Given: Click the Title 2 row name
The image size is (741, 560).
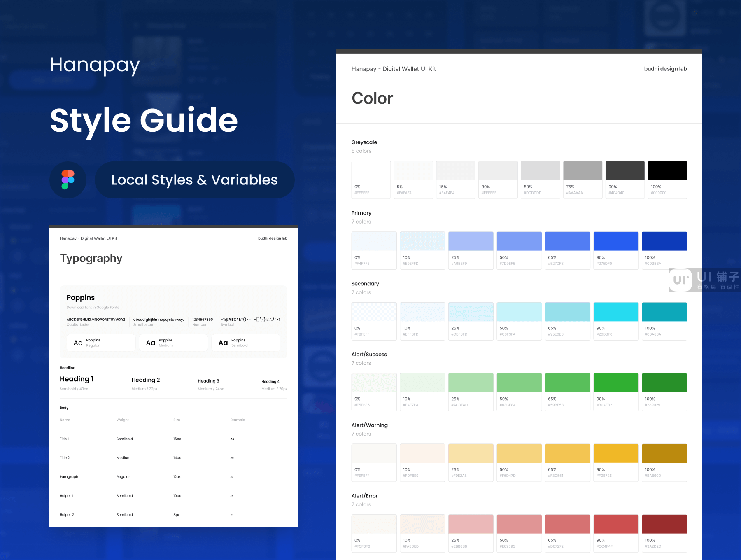Looking at the screenshot, I should [65, 458].
